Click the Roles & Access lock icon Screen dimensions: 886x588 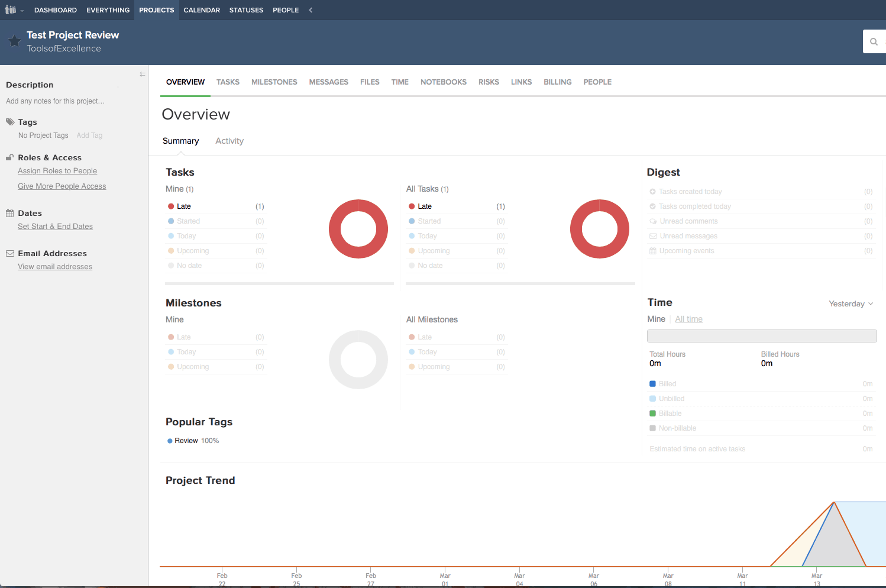coord(9,157)
